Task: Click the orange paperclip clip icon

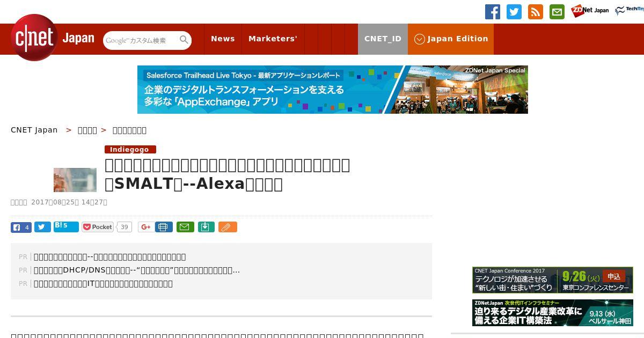Action: coord(227,227)
